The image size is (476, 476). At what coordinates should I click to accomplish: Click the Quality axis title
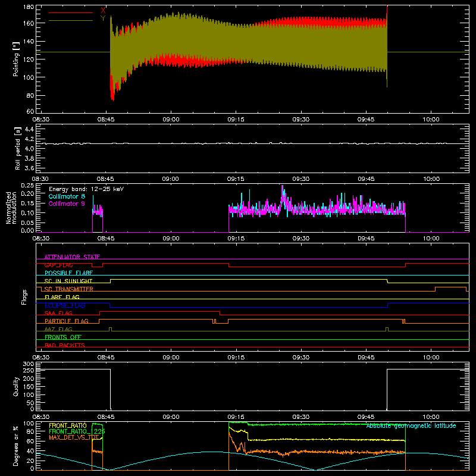pos(16,386)
